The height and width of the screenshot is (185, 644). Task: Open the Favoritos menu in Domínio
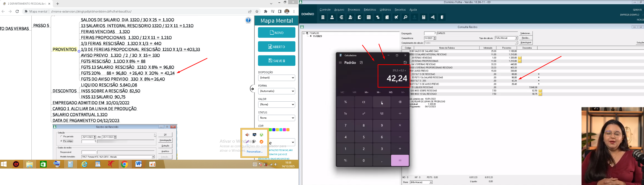400,10
